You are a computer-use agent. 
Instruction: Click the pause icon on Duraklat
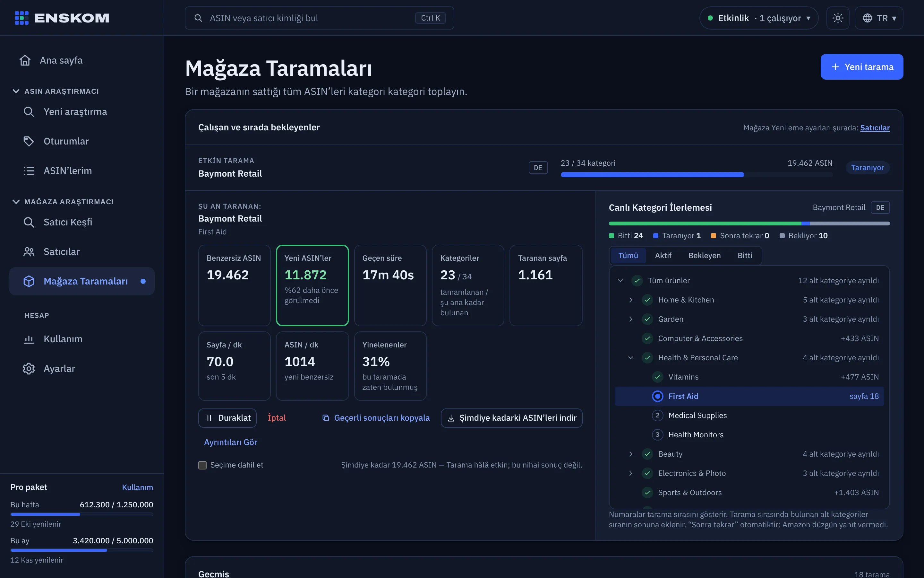point(209,418)
